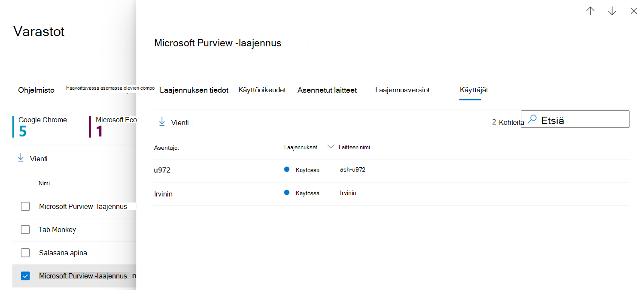Click the Laitteen nimi column header
Screen dimensions: 644x290
[x=354, y=147]
